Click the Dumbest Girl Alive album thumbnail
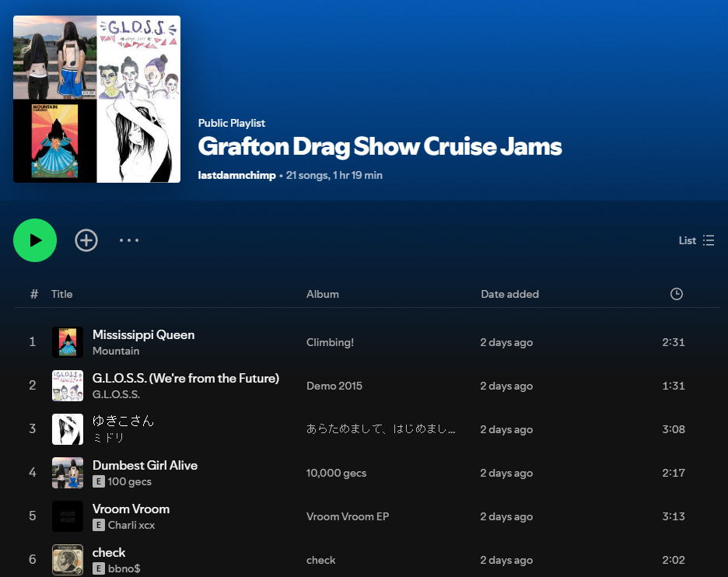Image resolution: width=728 pixels, height=577 pixels. [68, 473]
